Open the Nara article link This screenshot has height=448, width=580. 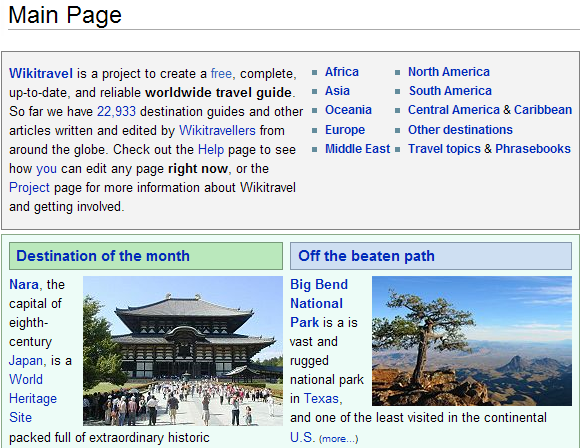point(24,284)
